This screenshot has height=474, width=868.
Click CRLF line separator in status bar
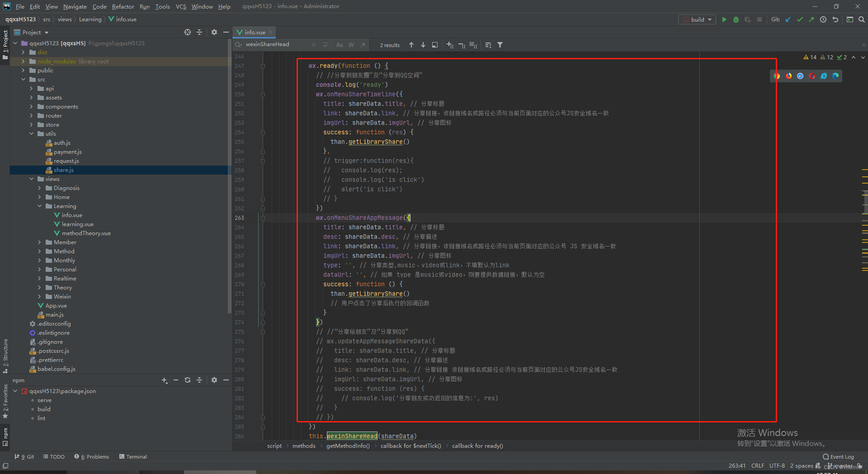(x=758, y=466)
